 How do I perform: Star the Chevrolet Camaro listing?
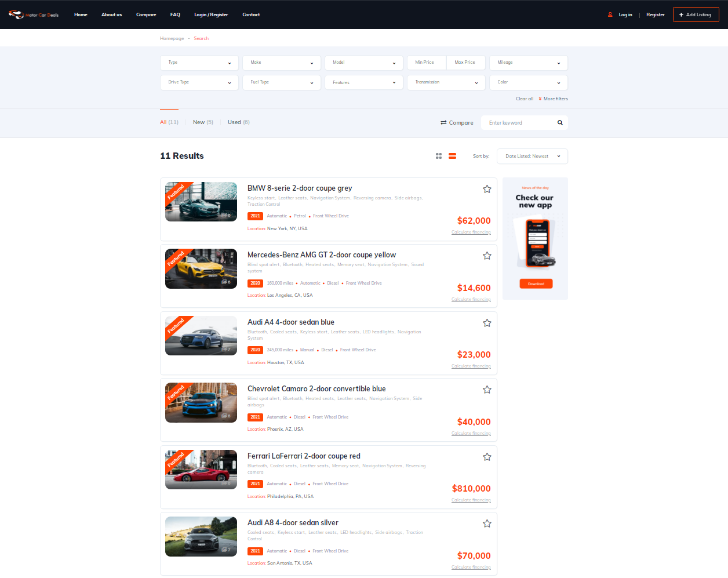pos(487,390)
